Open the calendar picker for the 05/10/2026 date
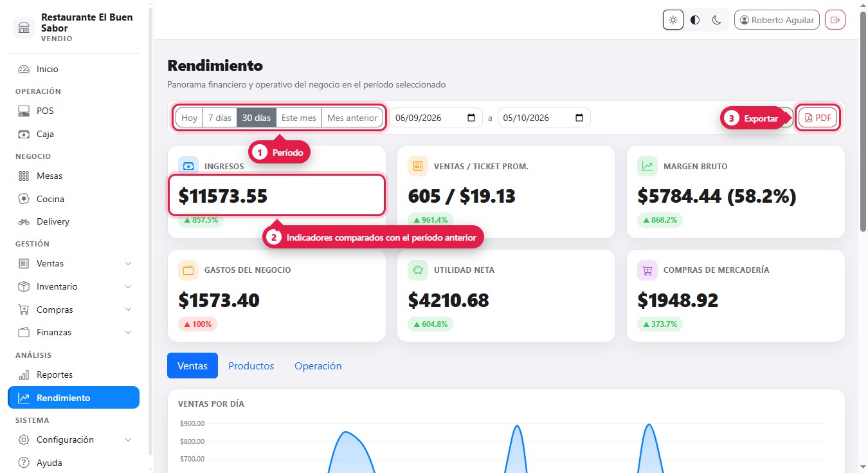This screenshot has height=473, width=868. [x=579, y=118]
